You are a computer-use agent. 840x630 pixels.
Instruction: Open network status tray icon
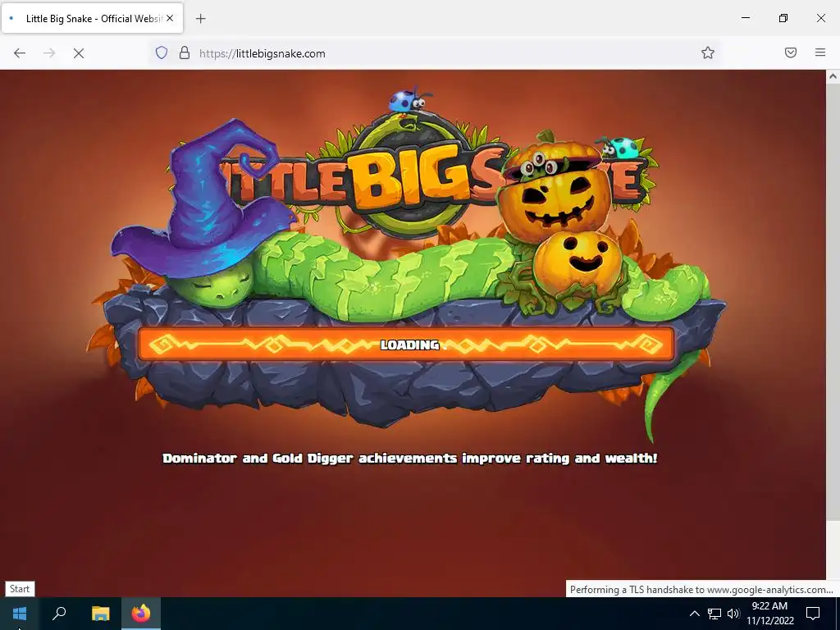point(714,614)
